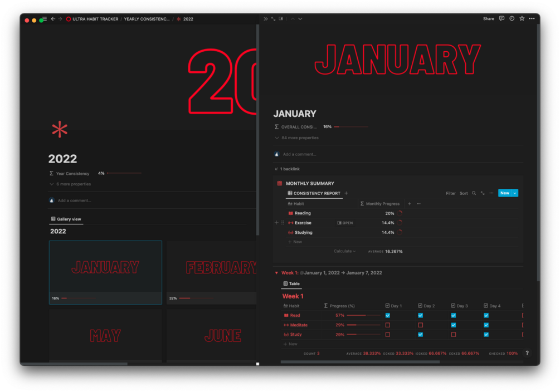This screenshot has height=392, width=560.
Task: Open the FEBRUARY gallery card
Action: point(211,272)
